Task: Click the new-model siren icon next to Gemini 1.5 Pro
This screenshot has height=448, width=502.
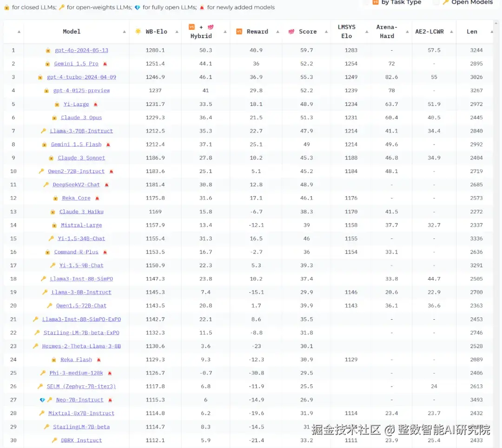Action: [x=105, y=64]
